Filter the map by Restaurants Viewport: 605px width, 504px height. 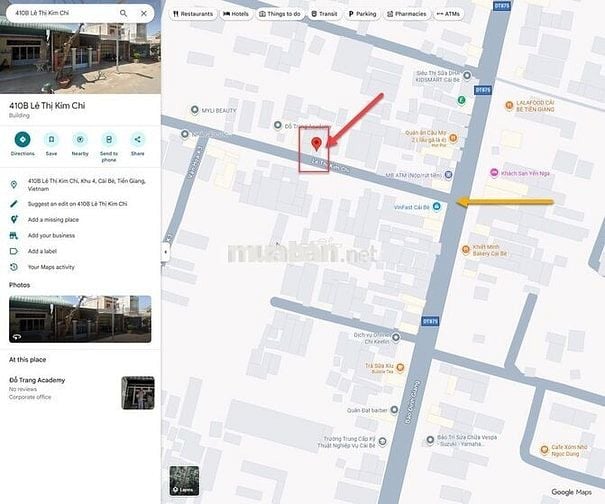point(193,14)
